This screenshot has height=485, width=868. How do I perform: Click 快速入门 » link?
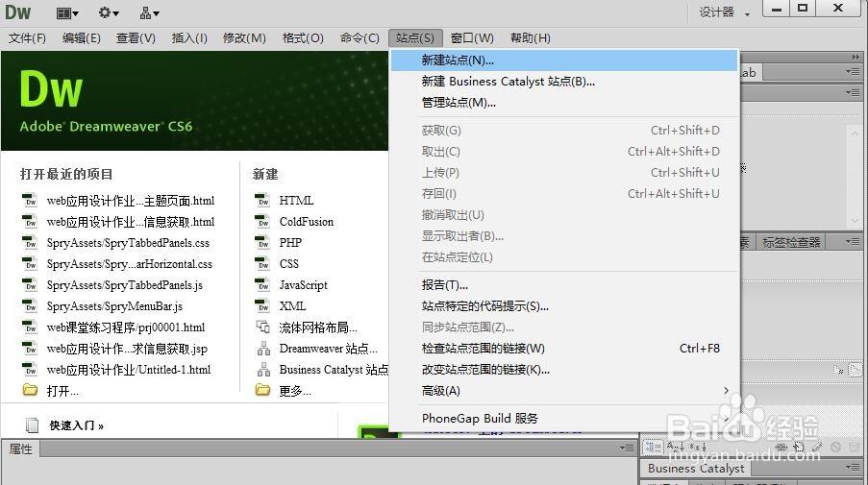pos(76,425)
